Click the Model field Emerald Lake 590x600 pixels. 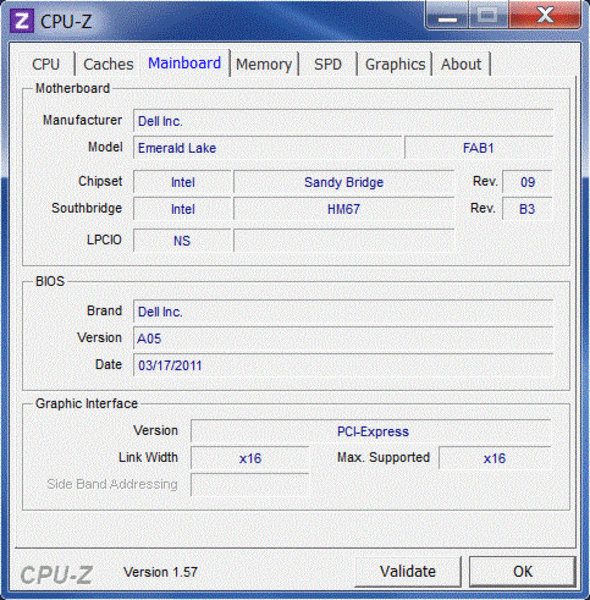click(x=267, y=148)
